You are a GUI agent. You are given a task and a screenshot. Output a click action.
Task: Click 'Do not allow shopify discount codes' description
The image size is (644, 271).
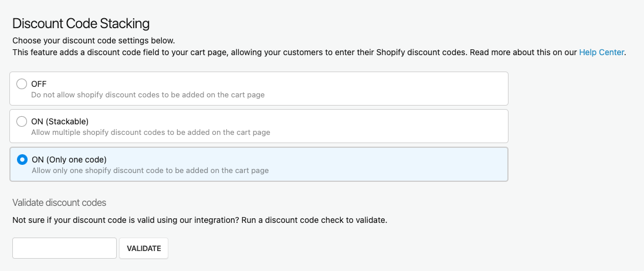pos(148,95)
